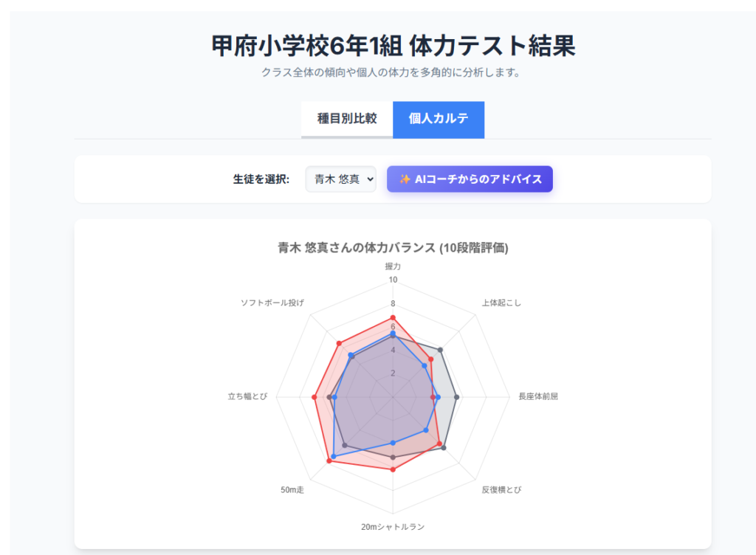Open the 生徒を選択 student dropdown
This screenshot has height=555, width=756.
tap(340, 179)
